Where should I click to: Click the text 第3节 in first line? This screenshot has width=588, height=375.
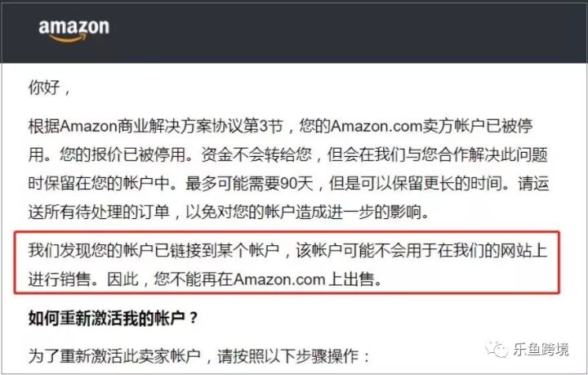262,126
